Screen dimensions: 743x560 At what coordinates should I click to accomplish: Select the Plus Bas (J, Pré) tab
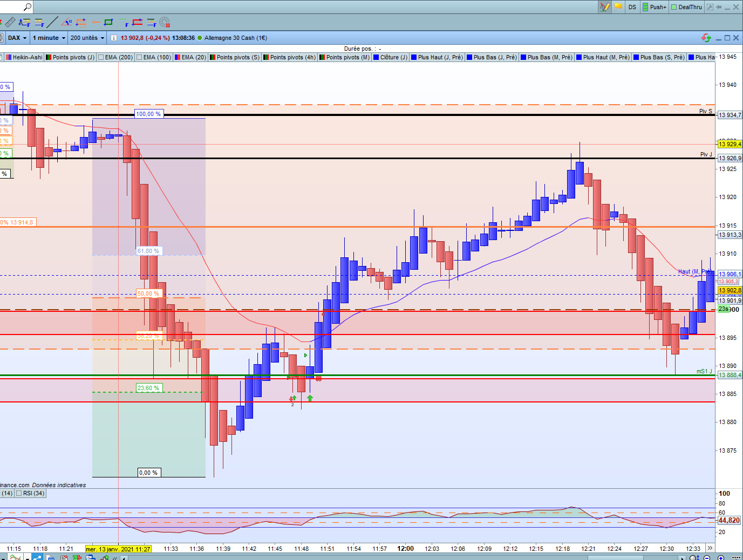pos(492,57)
